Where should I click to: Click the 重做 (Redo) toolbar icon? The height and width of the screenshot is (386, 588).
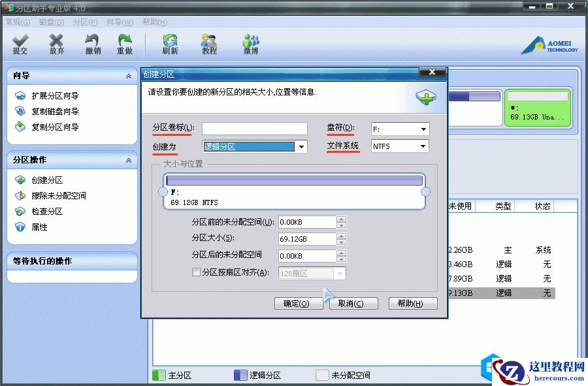125,44
